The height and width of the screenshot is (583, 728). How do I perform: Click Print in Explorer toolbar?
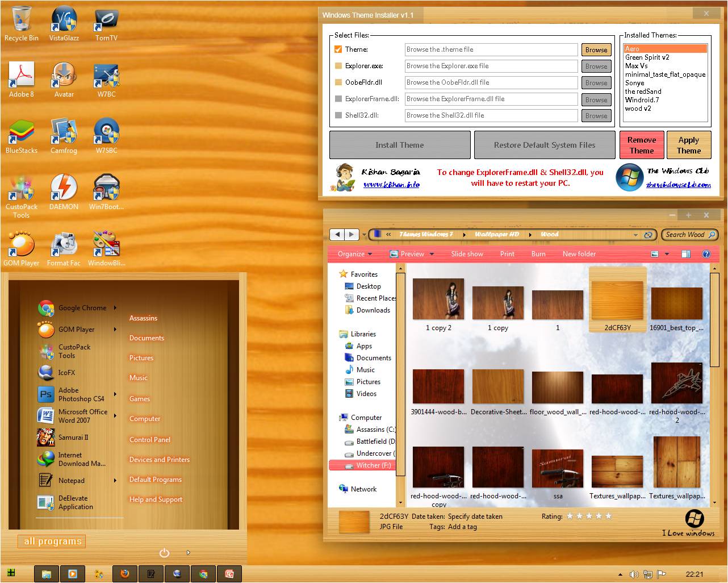coord(507,254)
